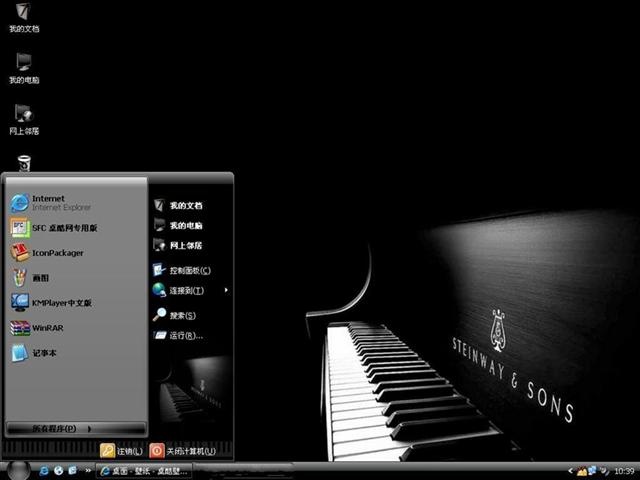Image resolution: width=640 pixels, height=480 pixels.
Task: Show hidden tray icons arrow
Action: [570, 471]
